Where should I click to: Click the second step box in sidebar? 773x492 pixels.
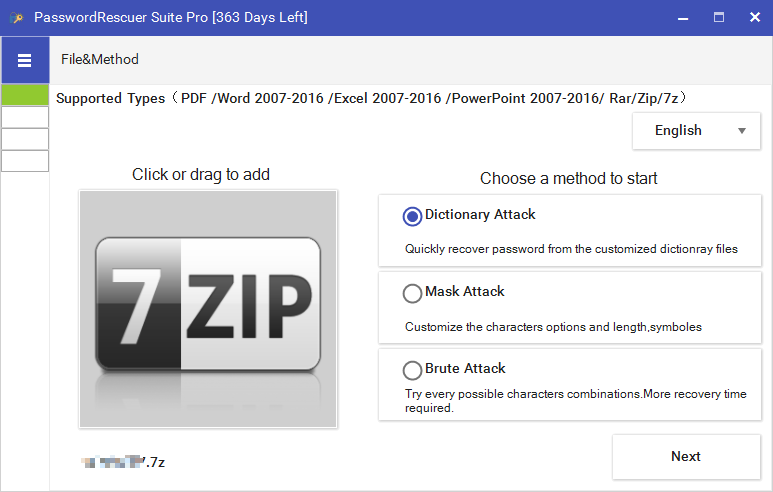pyautogui.click(x=25, y=117)
